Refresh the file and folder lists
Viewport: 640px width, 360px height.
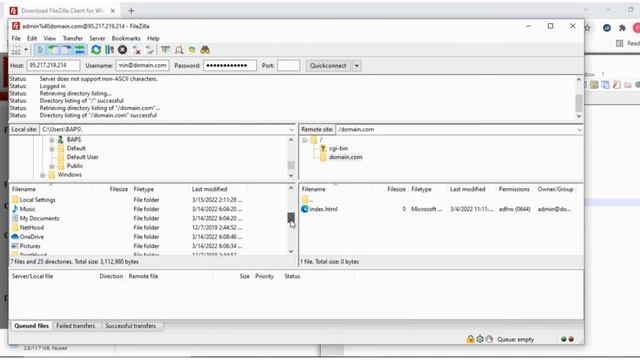(x=96, y=50)
